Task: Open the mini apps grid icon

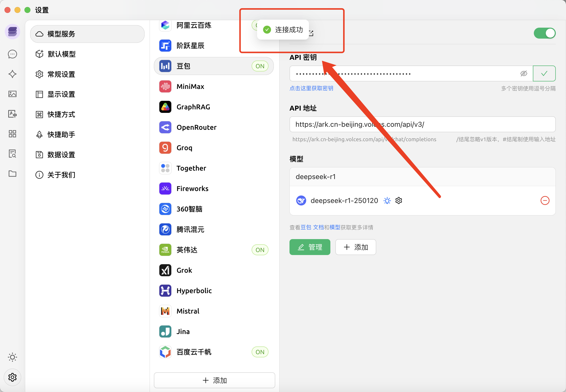Action: 12,134
